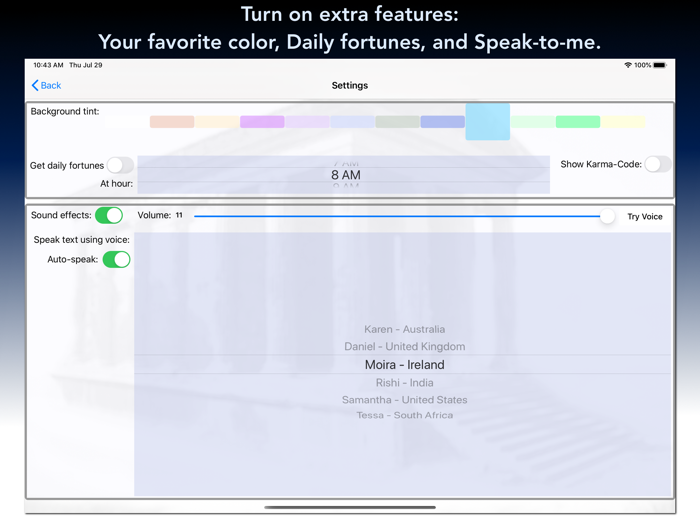The width and height of the screenshot is (700, 525).
Task: Choose Samantha - United States voice
Action: tap(404, 400)
